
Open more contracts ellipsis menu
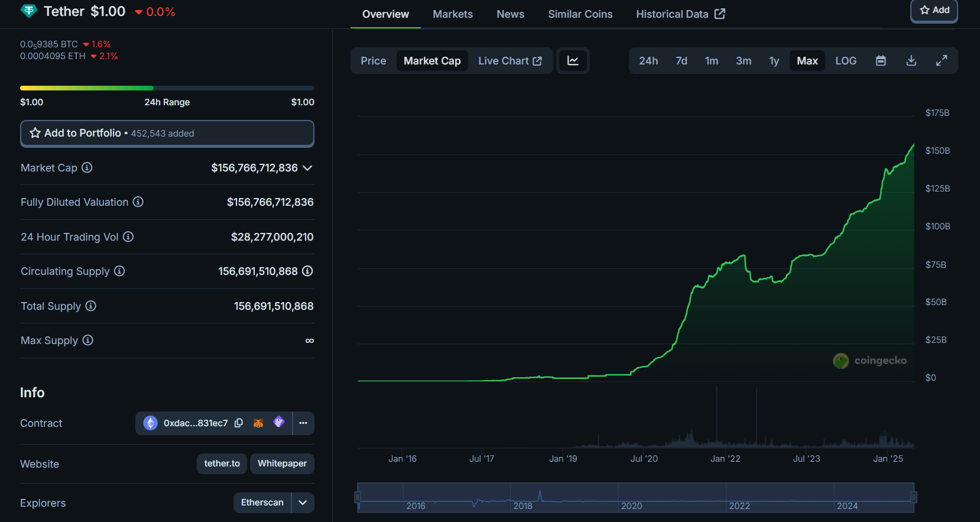point(303,423)
